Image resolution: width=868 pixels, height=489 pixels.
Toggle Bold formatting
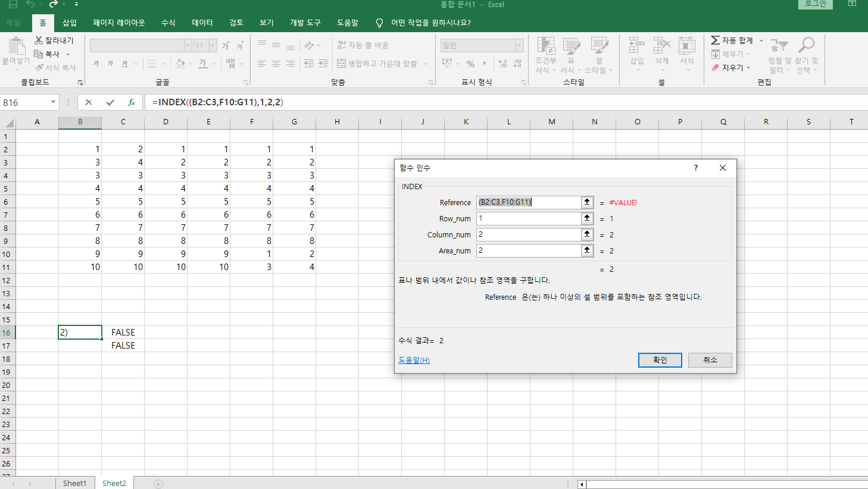point(96,64)
